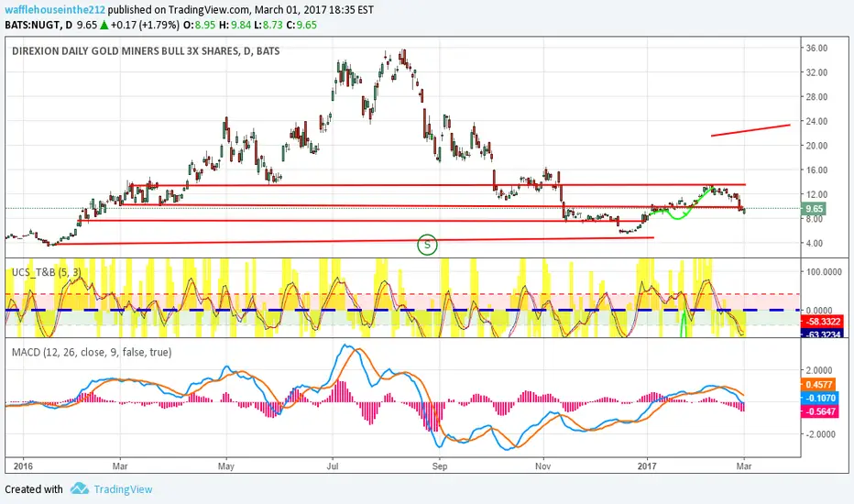Click the green up-arrow change indicator
The height and width of the screenshot is (504, 854).
click(104, 25)
